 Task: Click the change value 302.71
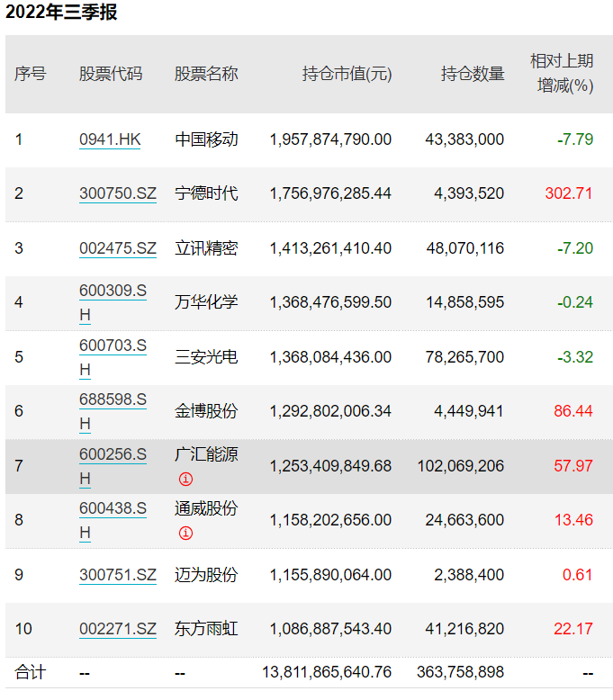click(x=569, y=193)
